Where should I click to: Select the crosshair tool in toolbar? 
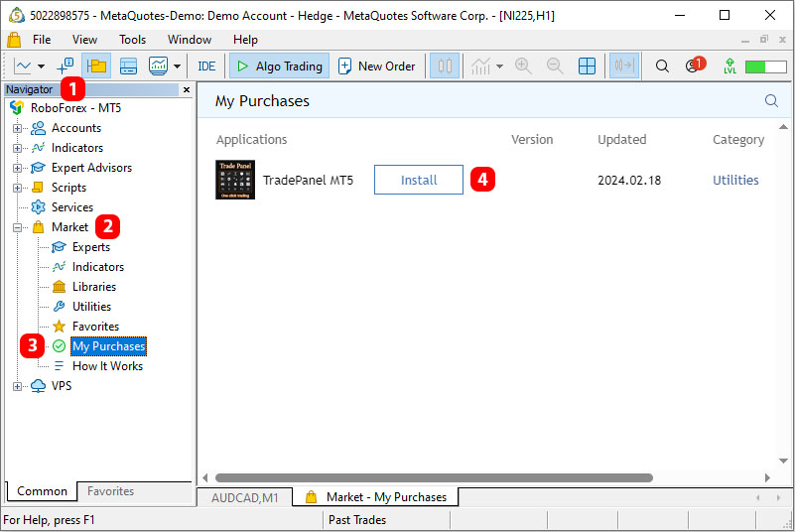65,66
